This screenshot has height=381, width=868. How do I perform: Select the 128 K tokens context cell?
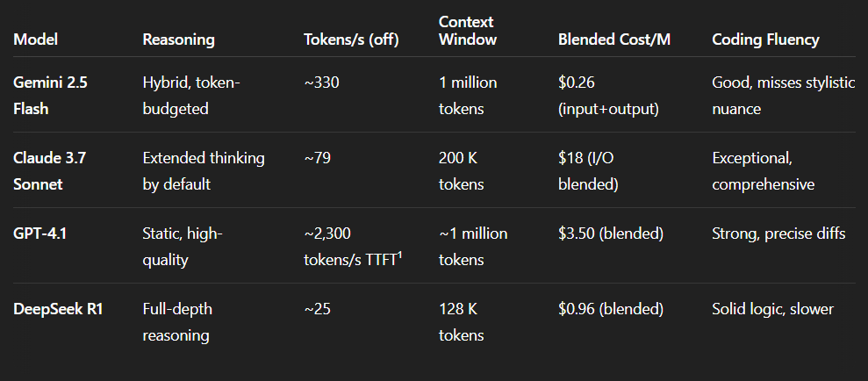pyautogui.click(x=461, y=322)
